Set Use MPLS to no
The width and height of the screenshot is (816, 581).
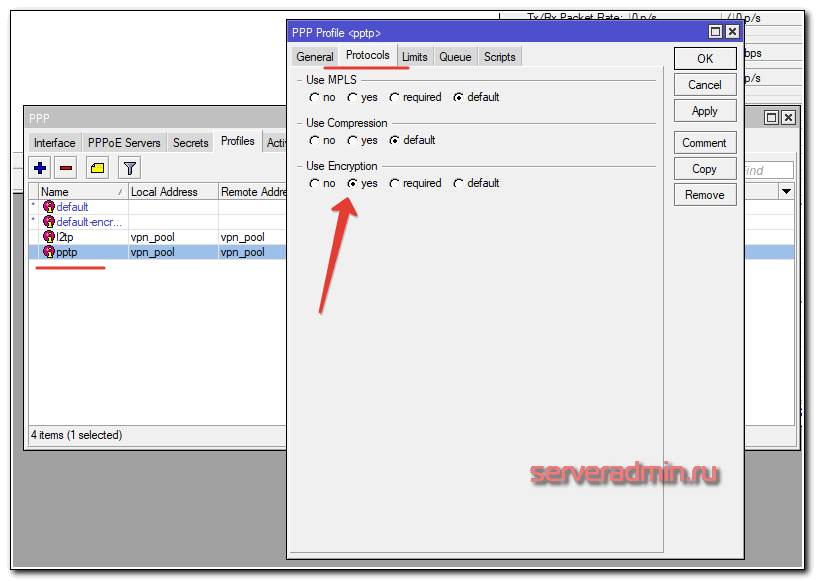click(x=314, y=98)
